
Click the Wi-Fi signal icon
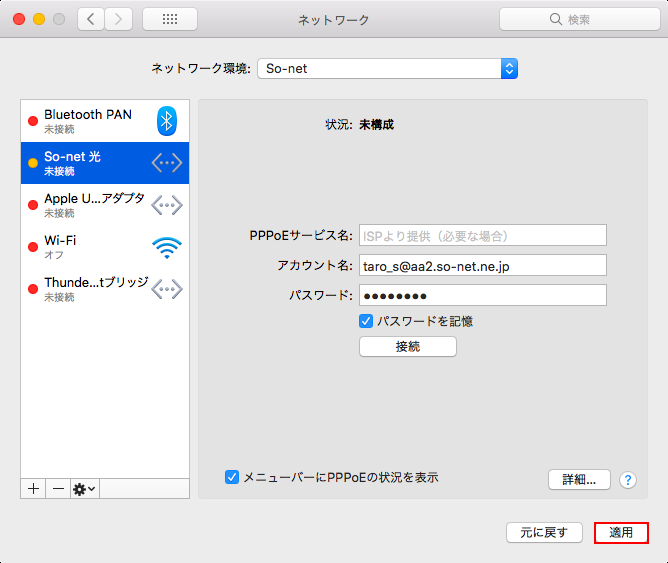(x=167, y=247)
